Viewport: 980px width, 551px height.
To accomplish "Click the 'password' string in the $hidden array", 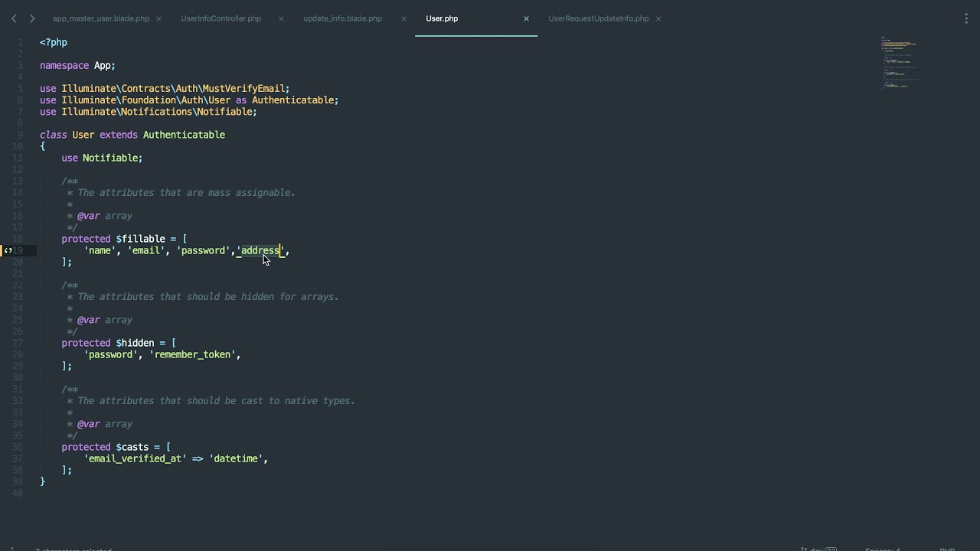I will pyautogui.click(x=110, y=354).
